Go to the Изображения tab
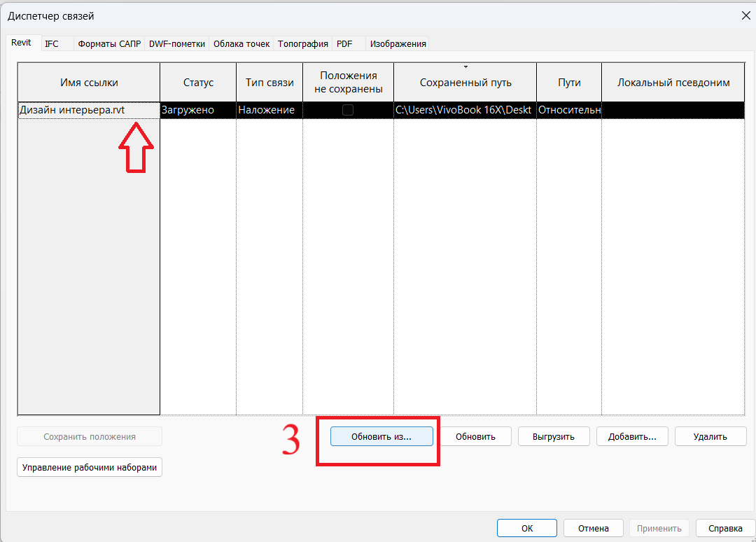 [x=398, y=44]
